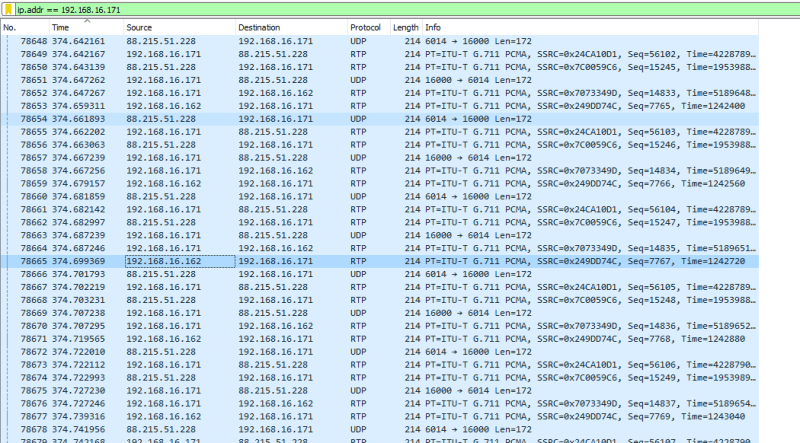
Task: Select highlighted UDP packet 78654
Action: pos(380,119)
